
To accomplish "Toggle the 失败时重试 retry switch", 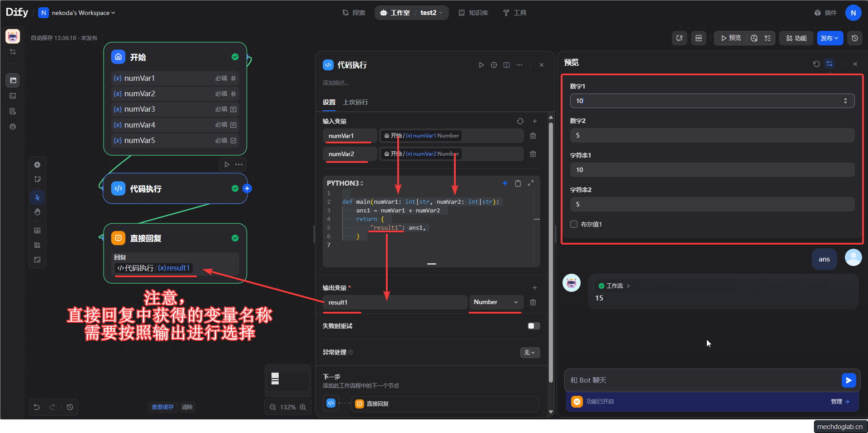I will tap(534, 326).
